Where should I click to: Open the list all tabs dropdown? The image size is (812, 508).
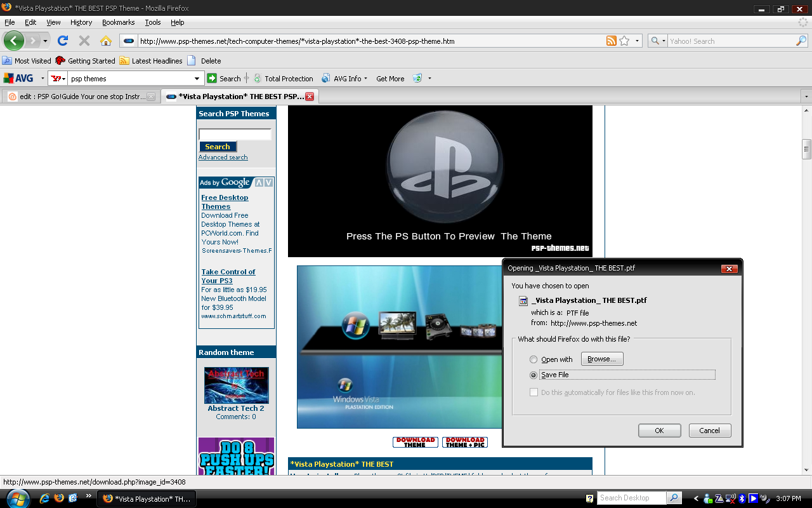(806, 97)
